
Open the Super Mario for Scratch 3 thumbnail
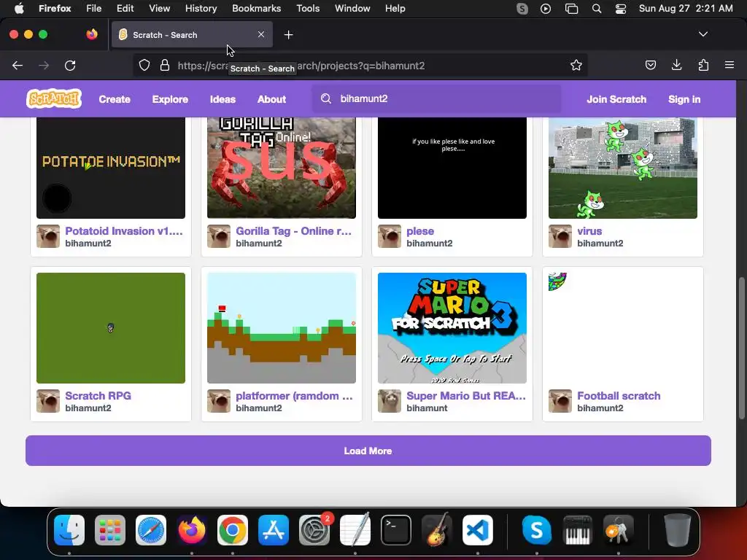tap(452, 328)
